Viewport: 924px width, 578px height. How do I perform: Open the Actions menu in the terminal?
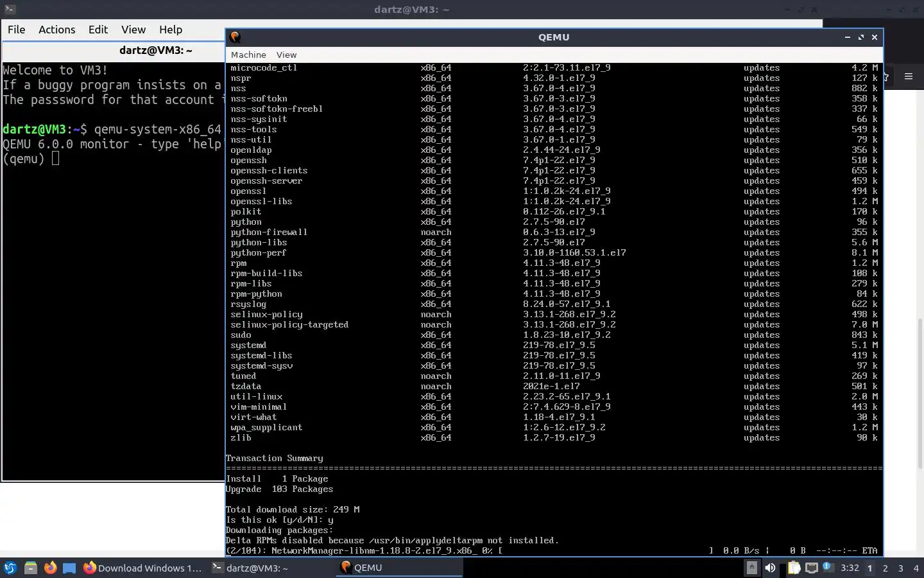tap(56, 30)
